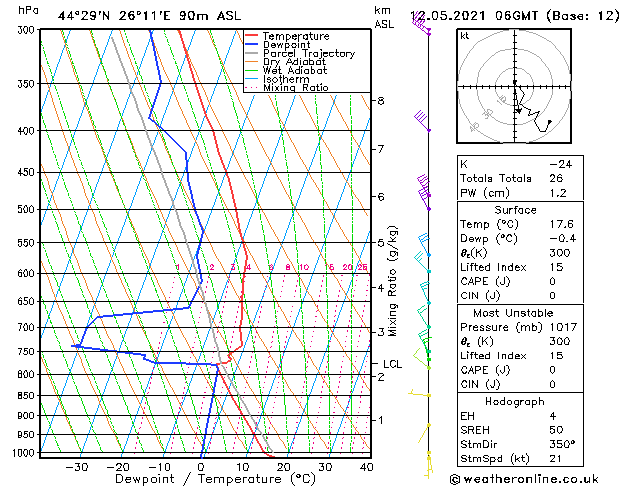Image resolution: width=629 pixels, height=486 pixels.
Task: Click the weatheronline.co.uk copyright text
Action: (x=524, y=479)
